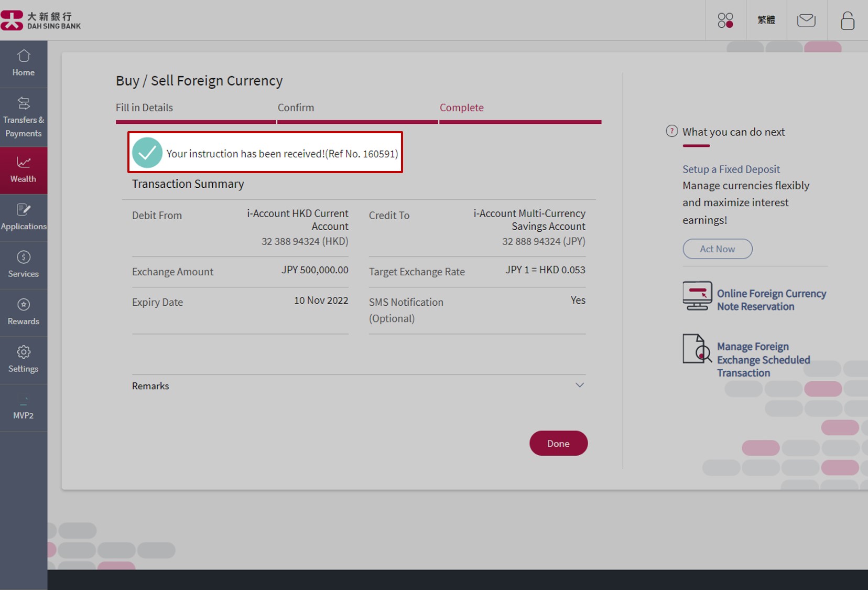Switch language to Traditional Chinese
This screenshot has width=868, height=590.
click(x=766, y=20)
